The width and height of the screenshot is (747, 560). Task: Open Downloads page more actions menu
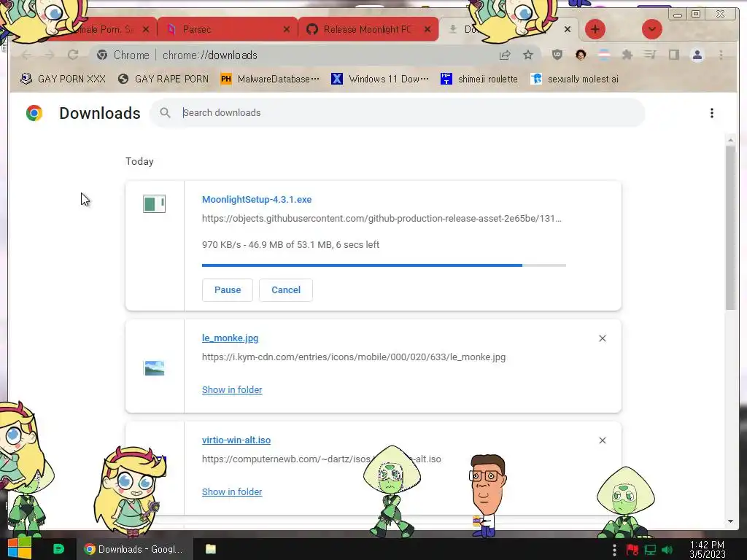click(712, 113)
